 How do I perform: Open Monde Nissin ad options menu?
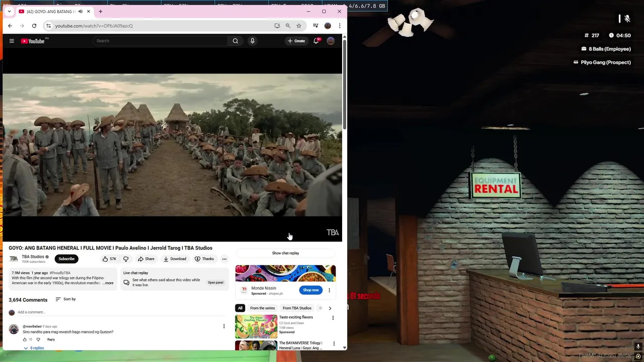tap(329, 290)
